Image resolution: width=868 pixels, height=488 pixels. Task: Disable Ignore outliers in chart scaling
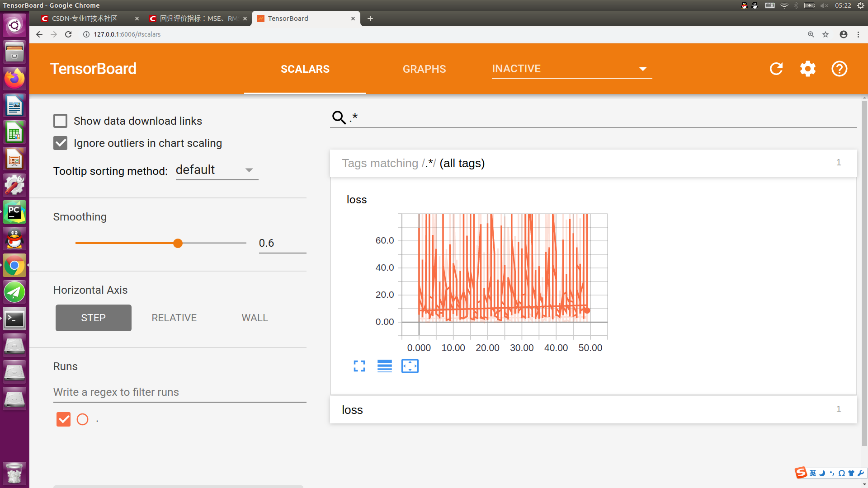point(60,143)
